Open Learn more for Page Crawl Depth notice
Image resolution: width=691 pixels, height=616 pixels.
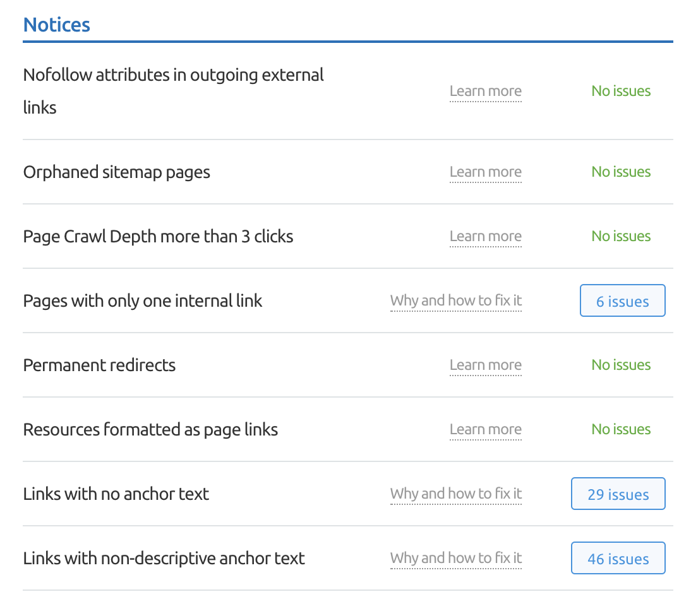click(x=485, y=236)
